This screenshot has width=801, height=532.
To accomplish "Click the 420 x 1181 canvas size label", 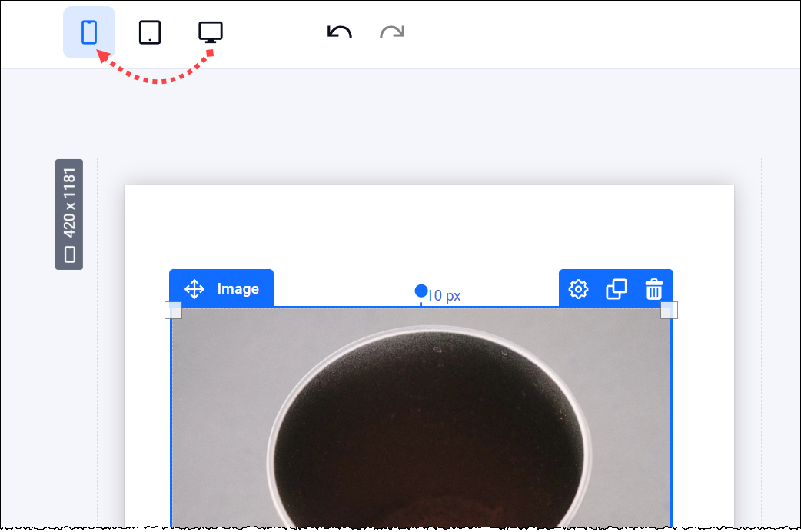I will [69, 214].
